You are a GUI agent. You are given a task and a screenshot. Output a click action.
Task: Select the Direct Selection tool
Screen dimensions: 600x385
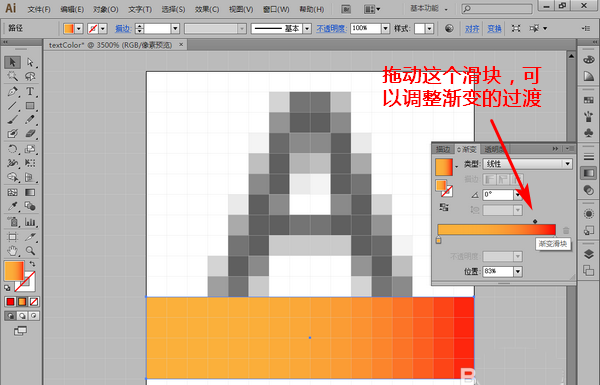point(30,62)
